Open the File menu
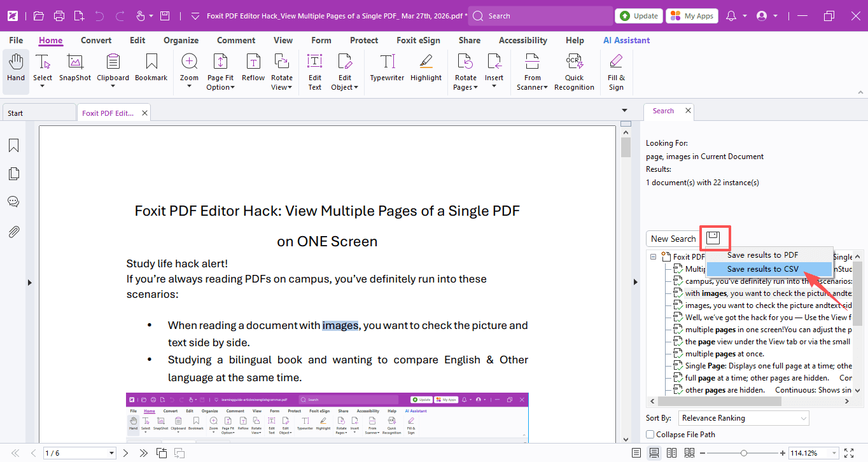The height and width of the screenshot is (462, 868). (16, 40)
